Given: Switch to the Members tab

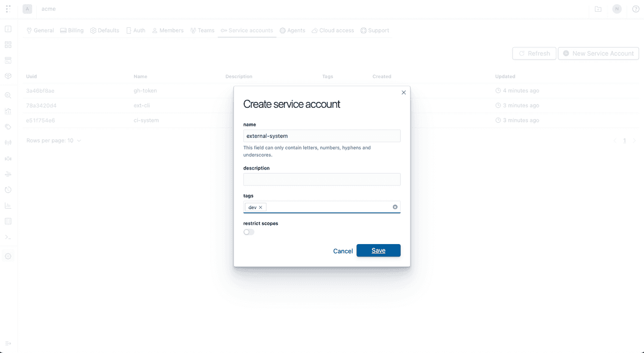Looking at the screenshot, I should [167, 31].
